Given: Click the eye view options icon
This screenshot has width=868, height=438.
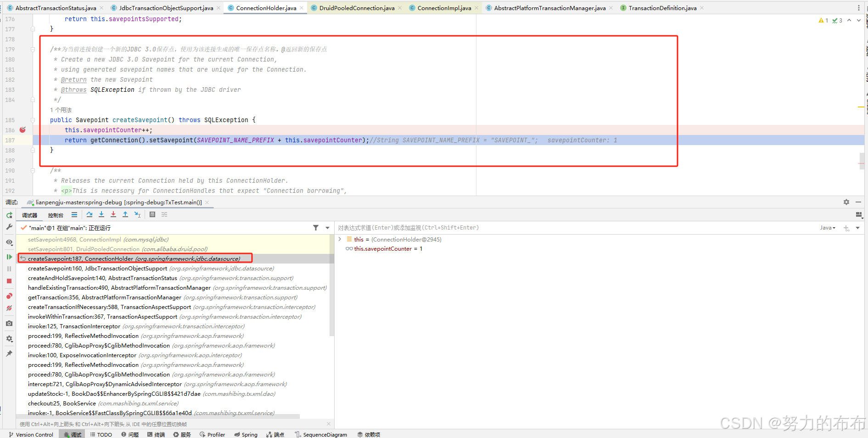Looking at the screenshot, I should coord(9,242).
